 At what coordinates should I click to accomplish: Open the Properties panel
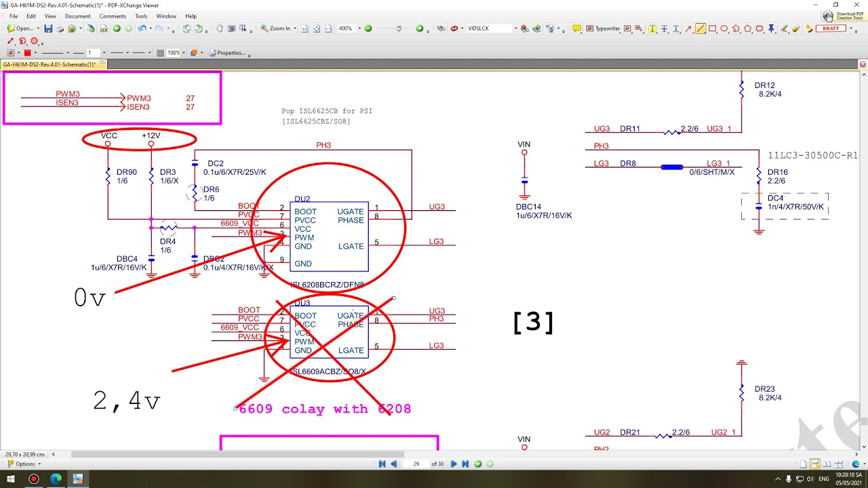pos(226,53)
